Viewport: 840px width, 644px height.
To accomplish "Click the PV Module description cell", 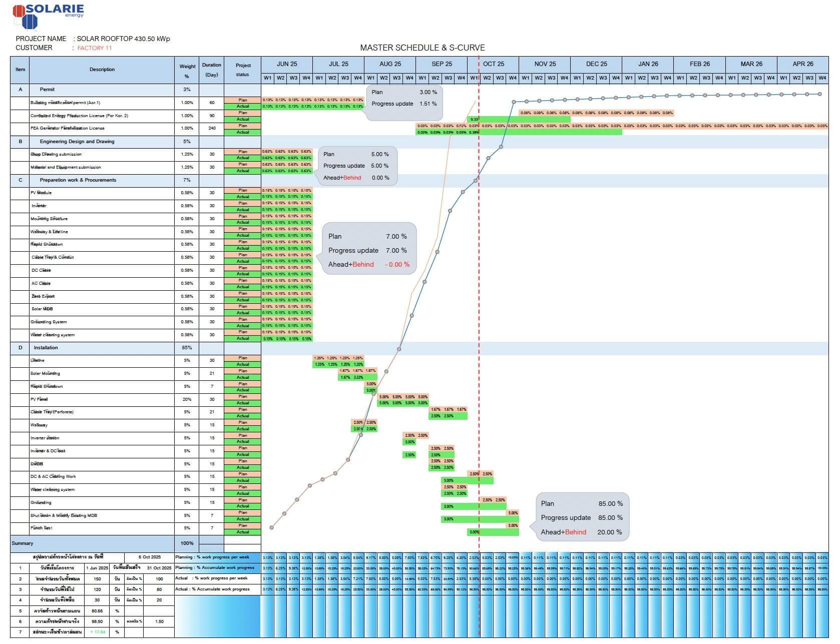I will [x=41, y=193].
